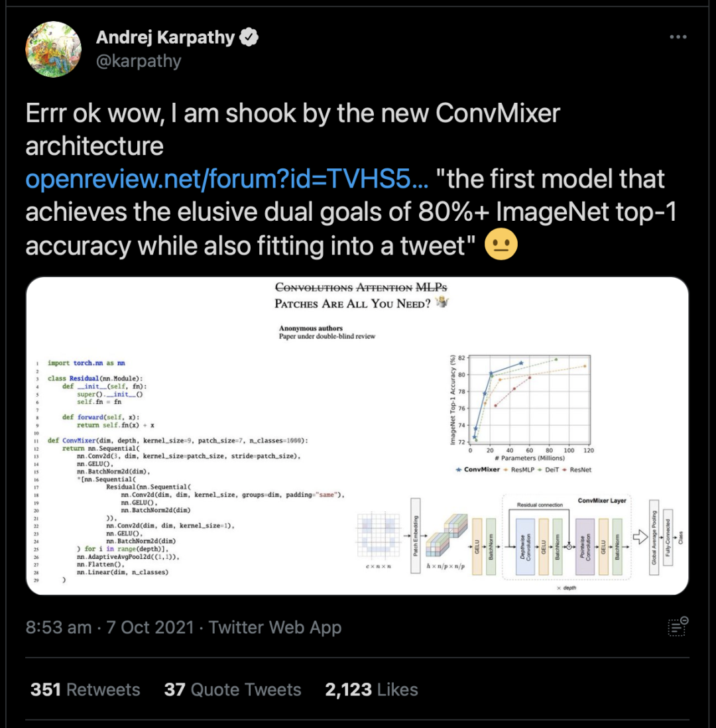
Task: Click the blue Depthwise Convolution block
Action: [x=526, y=537]
